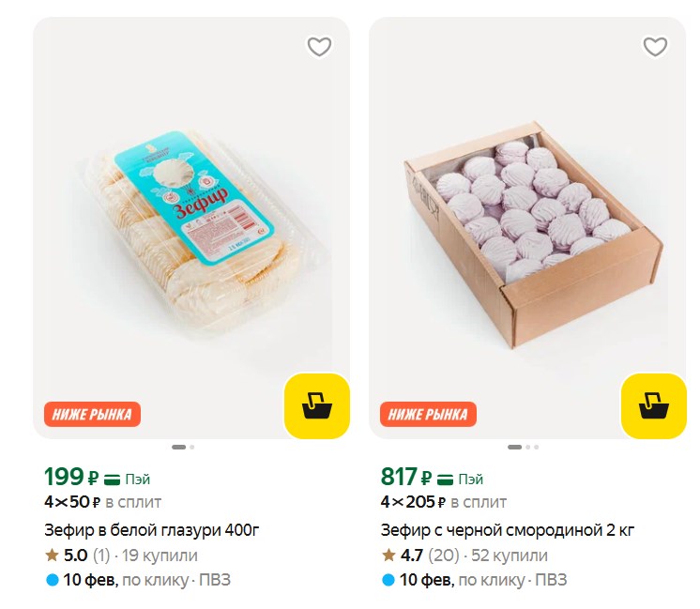Click blue delivery dot on first product

(x=53, y=580)
